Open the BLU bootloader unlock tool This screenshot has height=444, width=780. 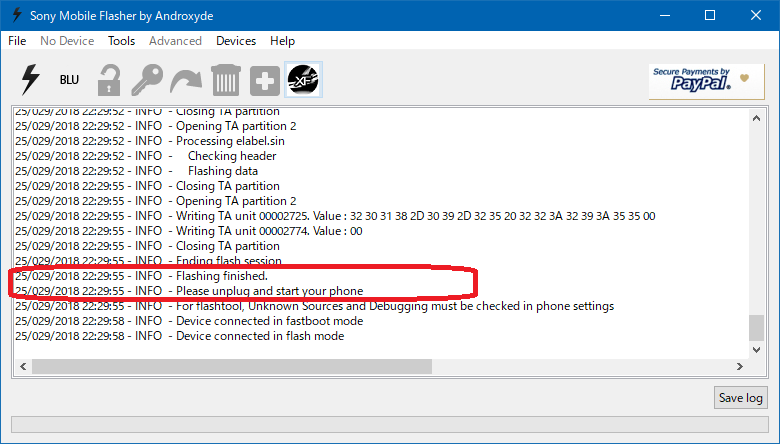coord(69,80)
